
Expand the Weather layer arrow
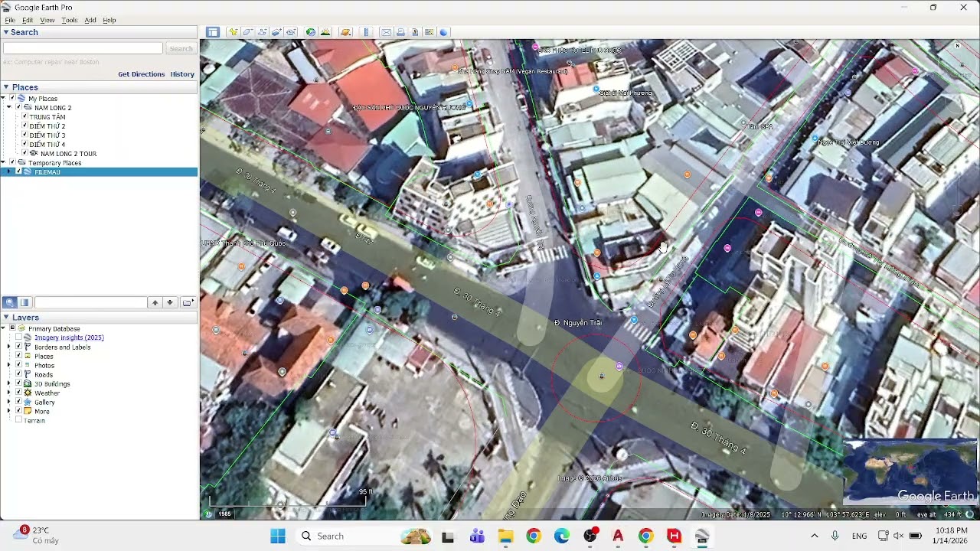8,393
